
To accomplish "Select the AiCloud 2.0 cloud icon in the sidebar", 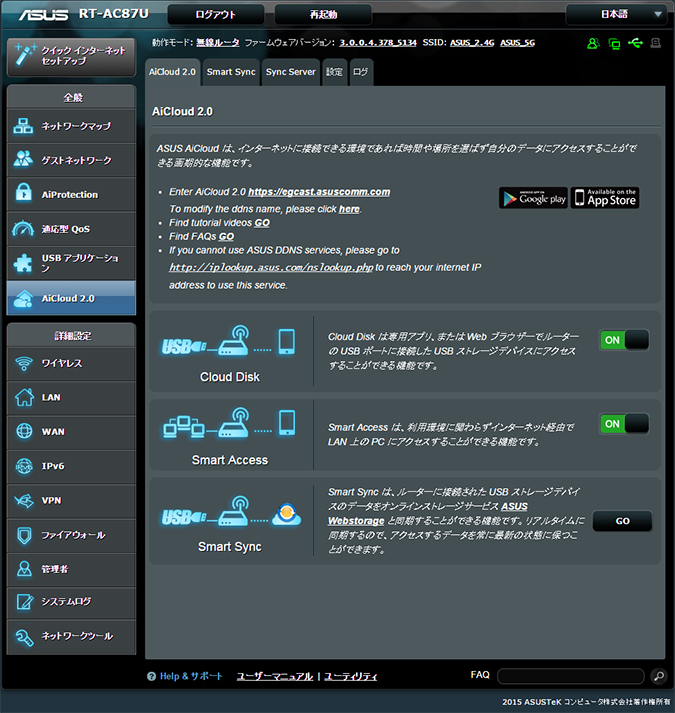I will (23, 298).
